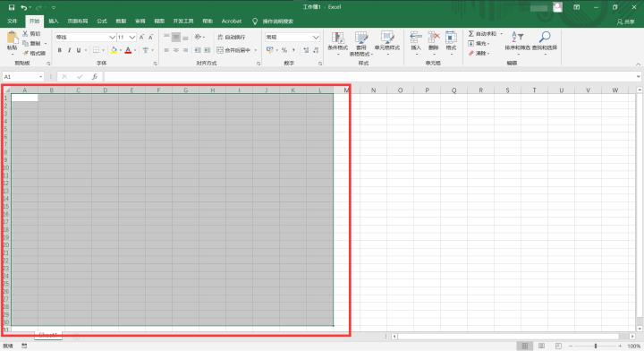Switch to the Acrobat tab
Screen dimensions: 644x351
click(232, 21)
